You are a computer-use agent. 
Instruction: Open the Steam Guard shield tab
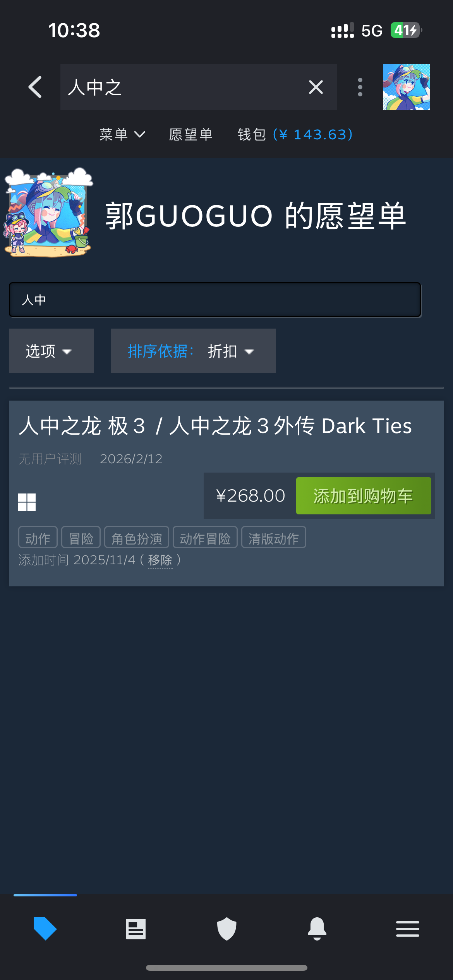226,929
